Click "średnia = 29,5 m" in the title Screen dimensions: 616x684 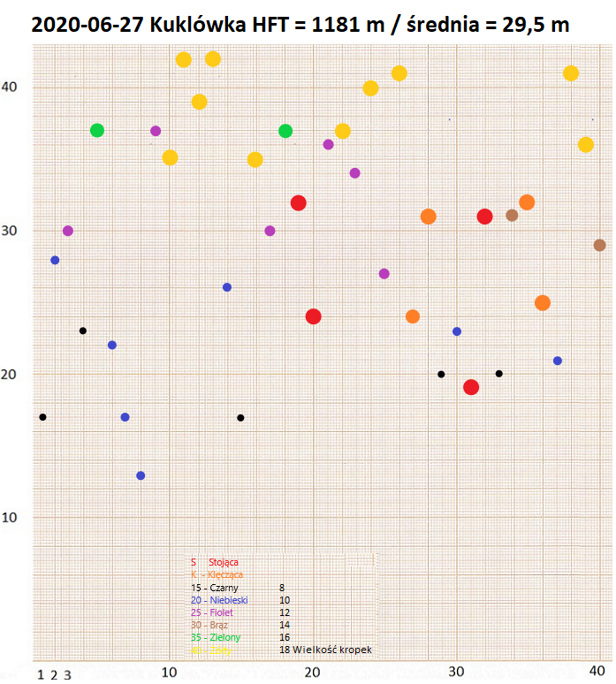(x=488, y=25)
